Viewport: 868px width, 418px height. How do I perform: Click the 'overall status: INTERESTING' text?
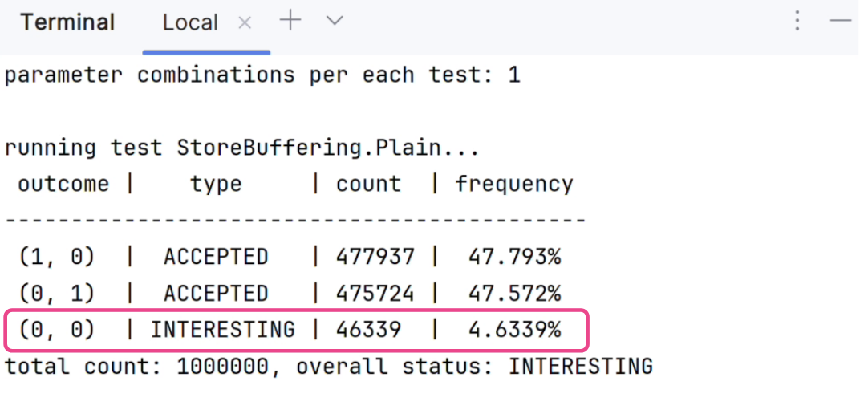tap(474, 367)
